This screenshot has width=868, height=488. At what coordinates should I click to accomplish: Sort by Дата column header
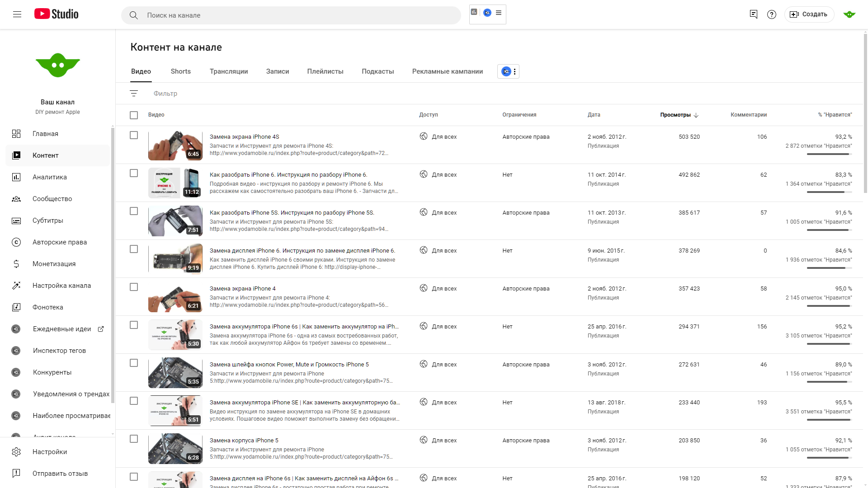(594, 115)
